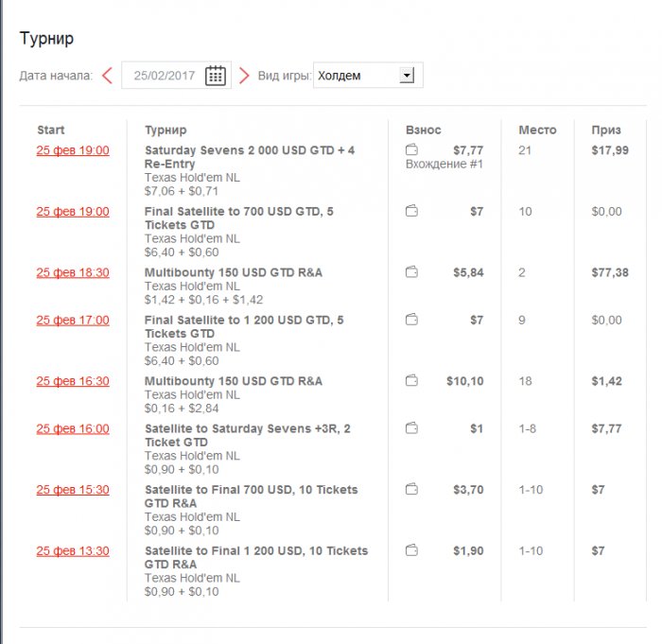Click wallet icon for Satellite to Final 700 USD
This screenshot has height=644, width=662.
[411, 490]
